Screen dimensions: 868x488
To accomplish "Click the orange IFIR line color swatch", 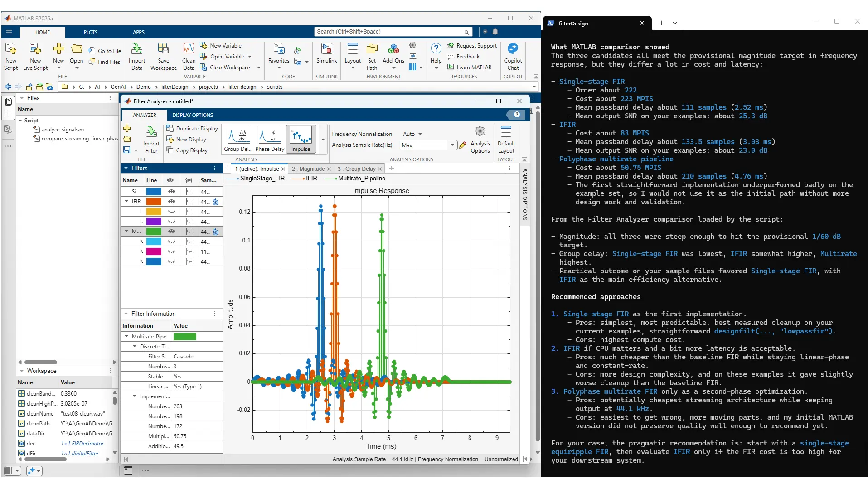I will (154, 202).
